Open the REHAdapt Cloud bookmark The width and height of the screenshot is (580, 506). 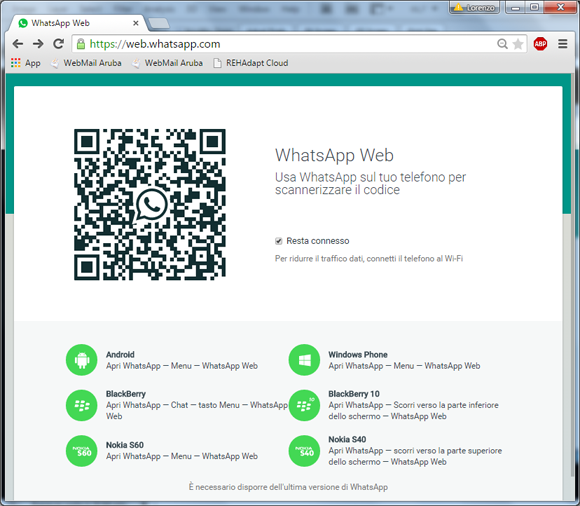(x=250, y=63)
